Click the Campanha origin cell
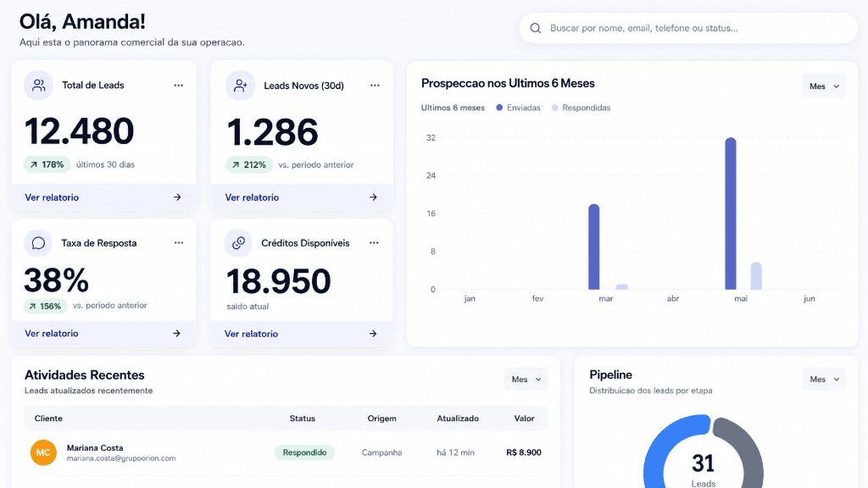This screenshot has height=488, width=868. point(382,452)
